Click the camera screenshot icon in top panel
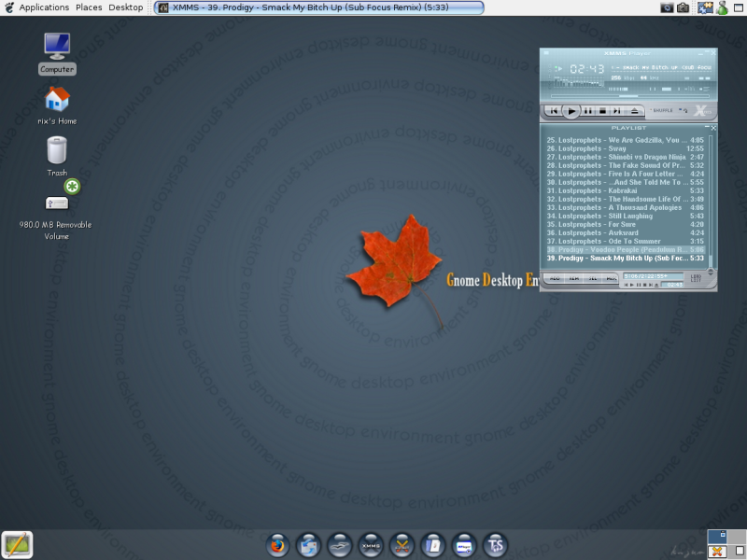The height and width of the screenshot is (560, 747). 683,7
